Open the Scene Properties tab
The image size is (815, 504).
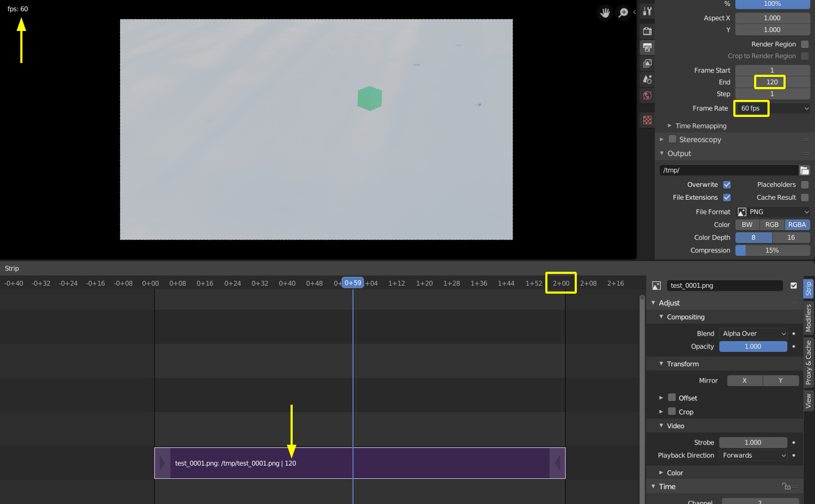(647, 79)
